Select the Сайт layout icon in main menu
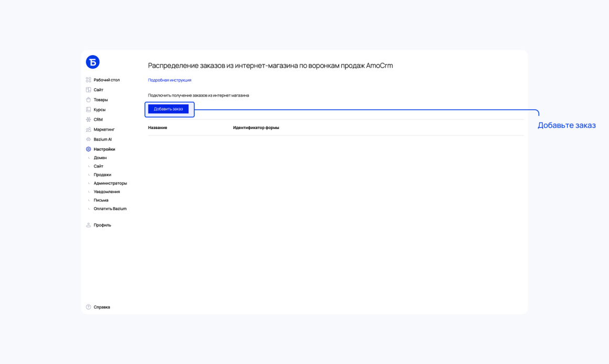609x364 pixels. click(89, 90)
